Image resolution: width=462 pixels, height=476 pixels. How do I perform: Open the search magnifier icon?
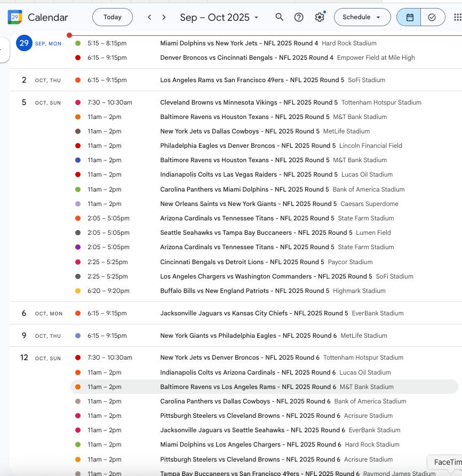(279, 17)
